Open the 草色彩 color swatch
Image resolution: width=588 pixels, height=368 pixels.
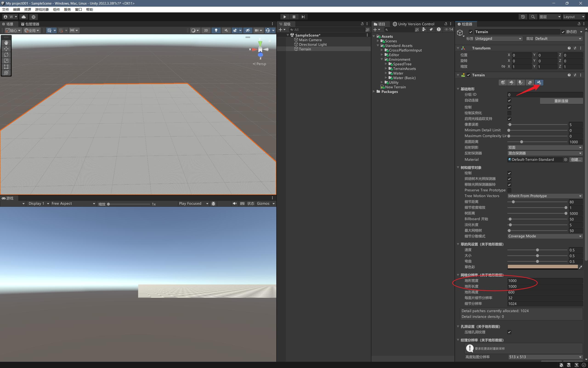(x=543, y=267)
